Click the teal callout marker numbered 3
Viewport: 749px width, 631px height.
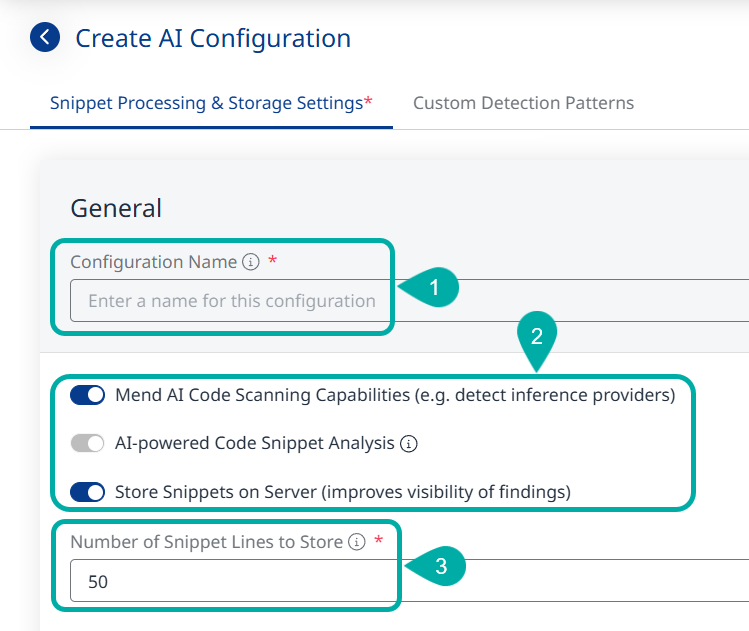click(440, 566)
